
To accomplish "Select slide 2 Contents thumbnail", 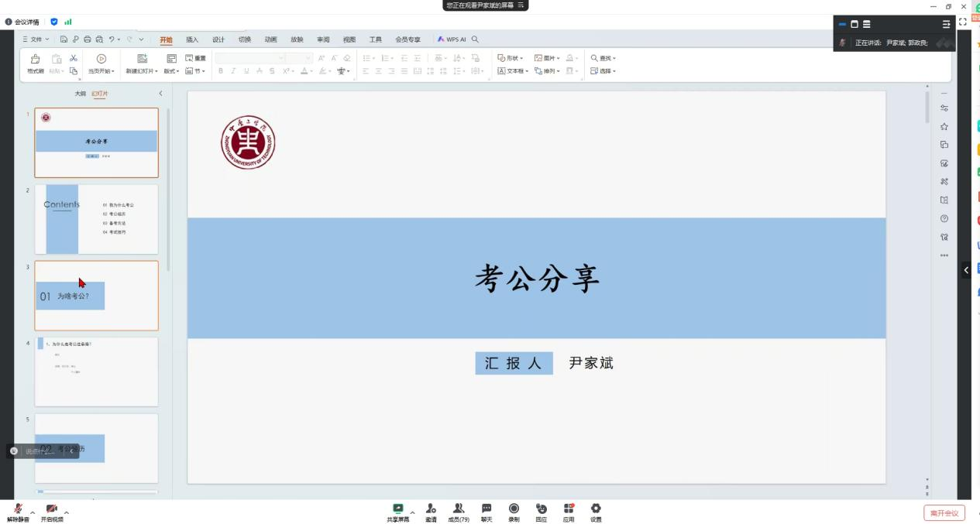I will click(x=96, y=219).
